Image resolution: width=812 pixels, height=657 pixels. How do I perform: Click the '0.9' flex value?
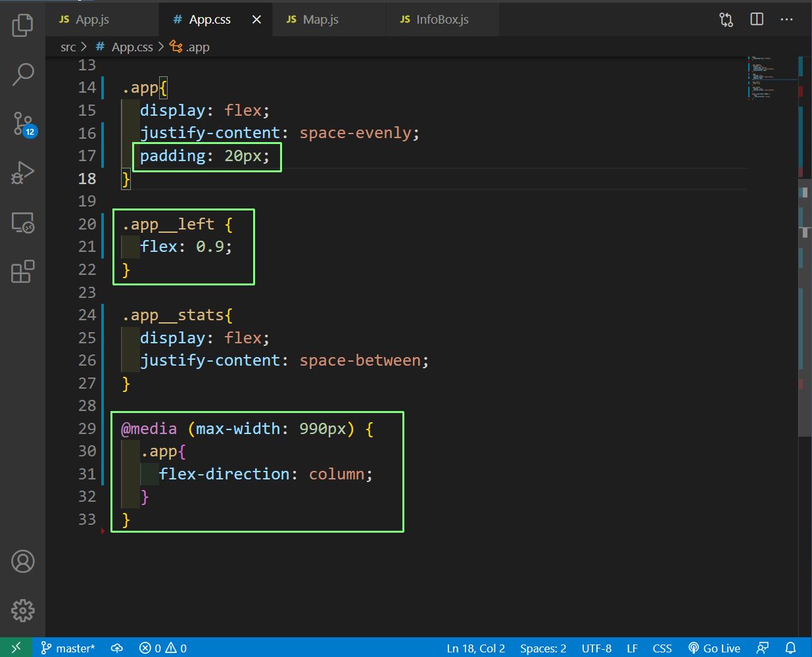coord(210,247)
